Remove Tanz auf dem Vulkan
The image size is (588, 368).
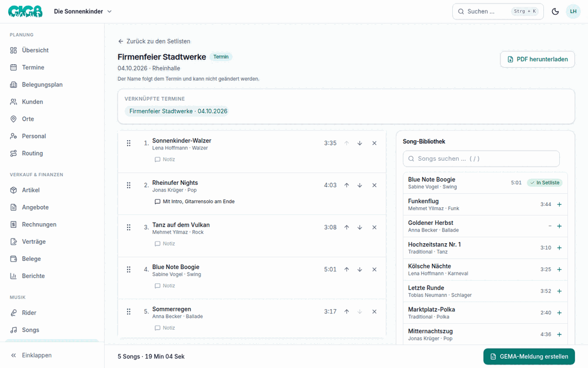coord(374,227)
